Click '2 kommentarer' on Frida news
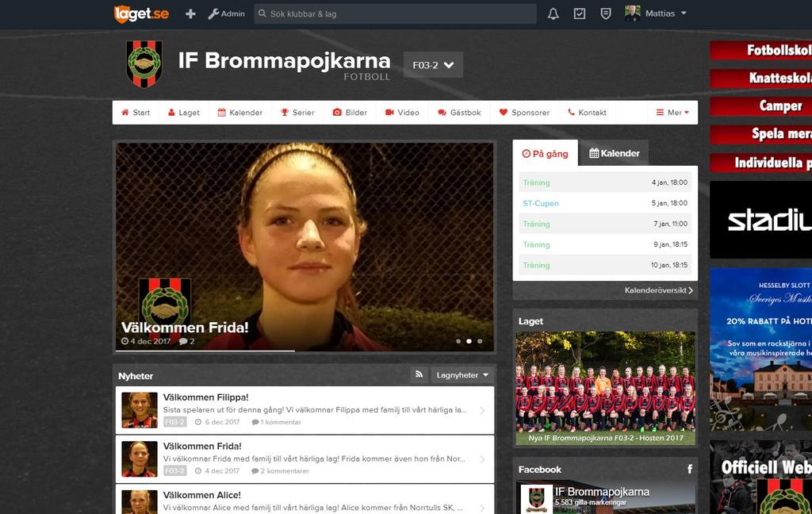Screen dimensions: 812x514 pos(280,471)
